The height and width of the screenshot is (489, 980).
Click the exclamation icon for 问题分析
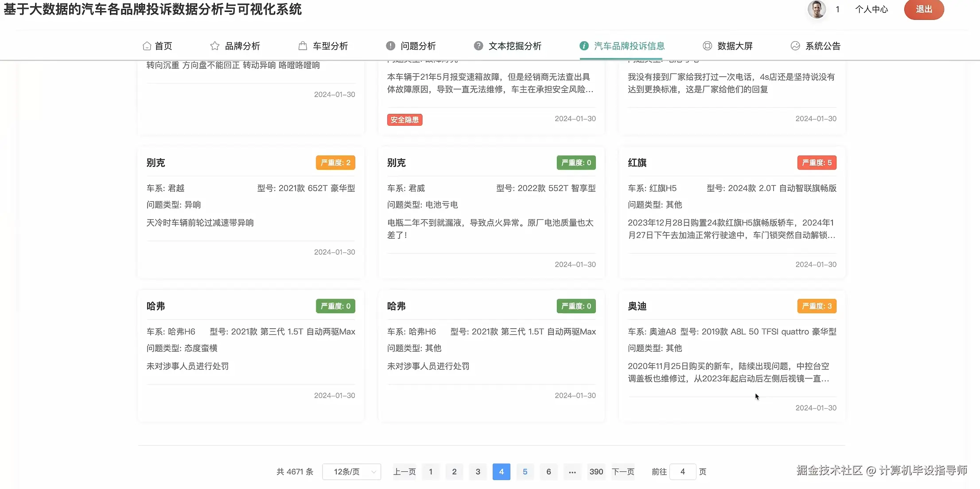390,46
